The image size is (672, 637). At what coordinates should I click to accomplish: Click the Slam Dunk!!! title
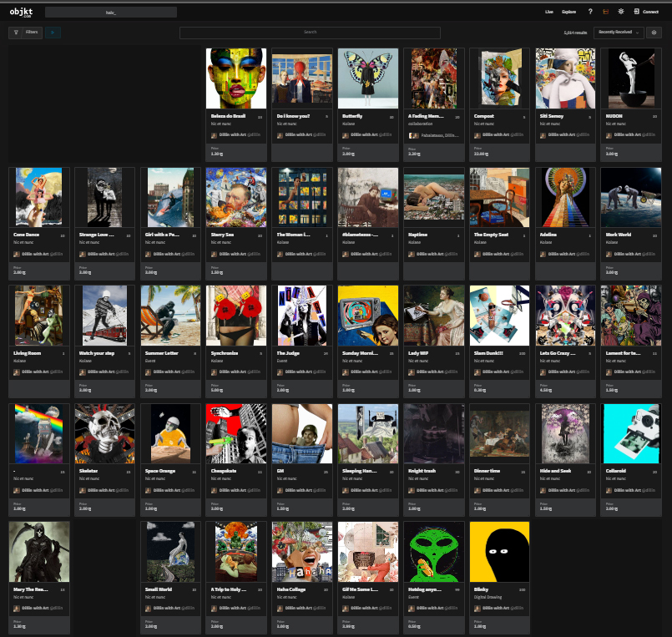coord(488,353)
